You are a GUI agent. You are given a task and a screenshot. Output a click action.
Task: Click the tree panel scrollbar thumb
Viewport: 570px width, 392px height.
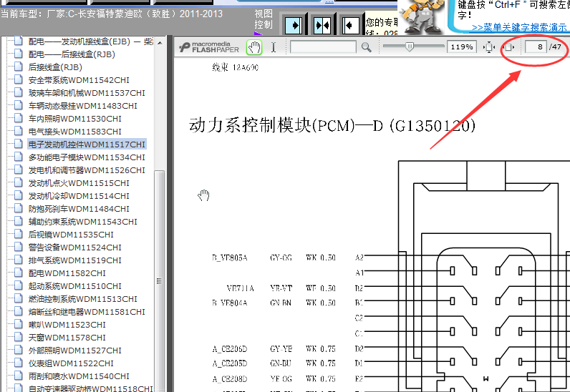[159, 280]
